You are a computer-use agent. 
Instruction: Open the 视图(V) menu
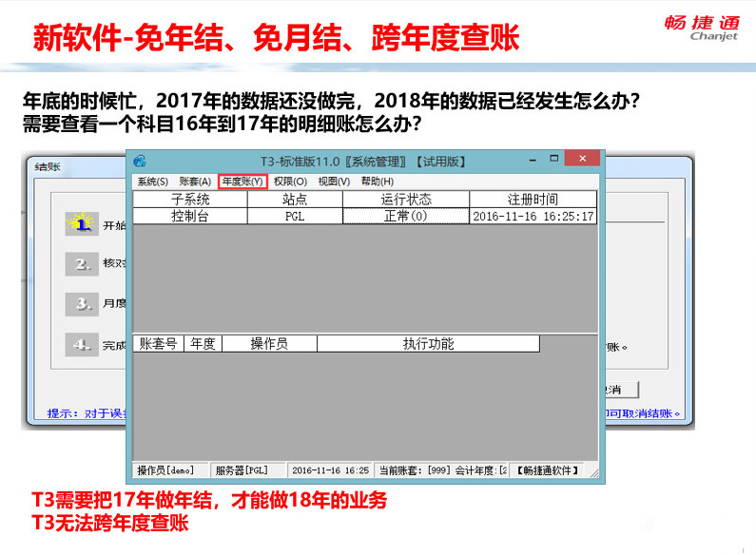point(334,182)
